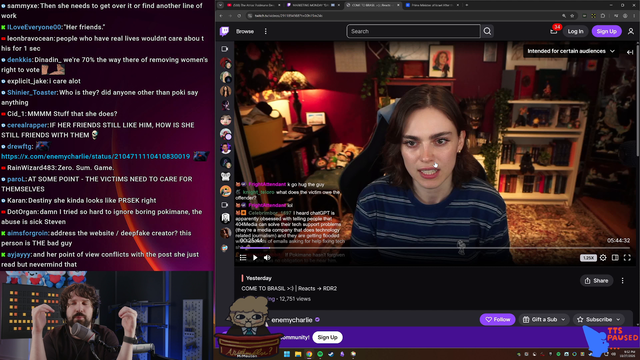
Task: Play the paused video
Action: coord(255,258)
